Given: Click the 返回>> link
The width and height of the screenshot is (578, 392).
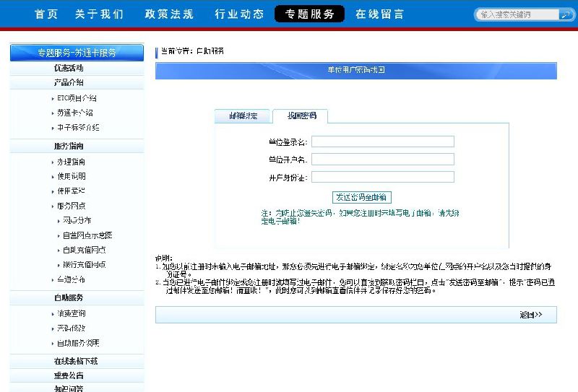Looking at the screenshot, I should point(530,315).
